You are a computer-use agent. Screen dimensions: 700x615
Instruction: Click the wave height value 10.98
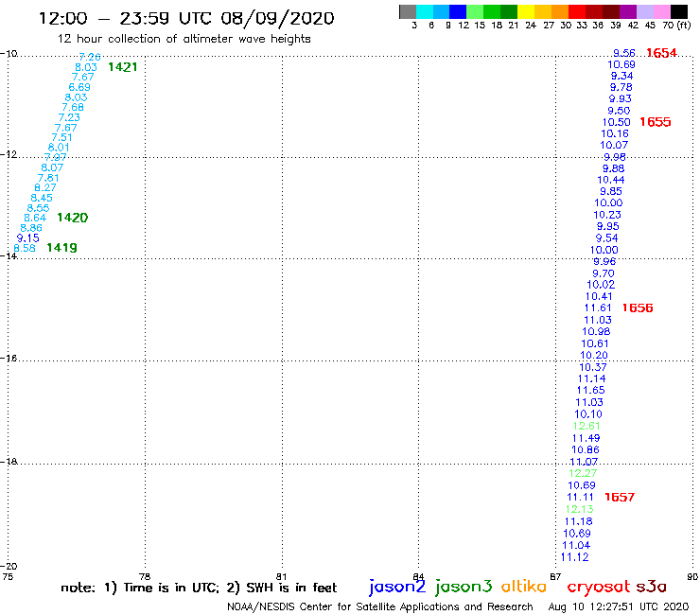coord(596,331)
